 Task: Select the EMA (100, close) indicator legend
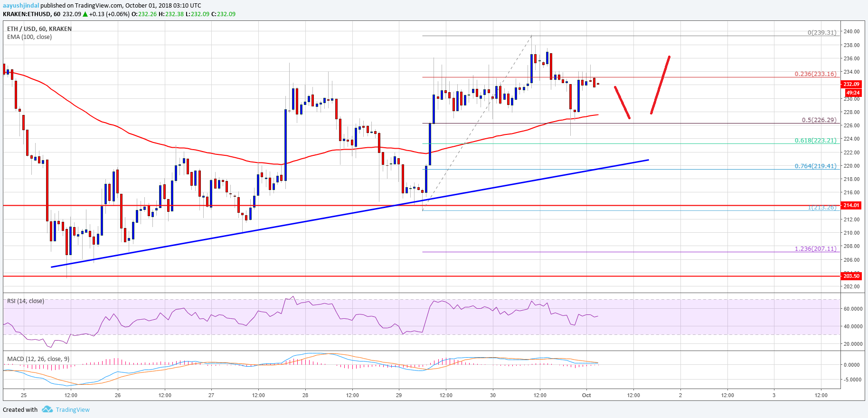tap(29, 37)
